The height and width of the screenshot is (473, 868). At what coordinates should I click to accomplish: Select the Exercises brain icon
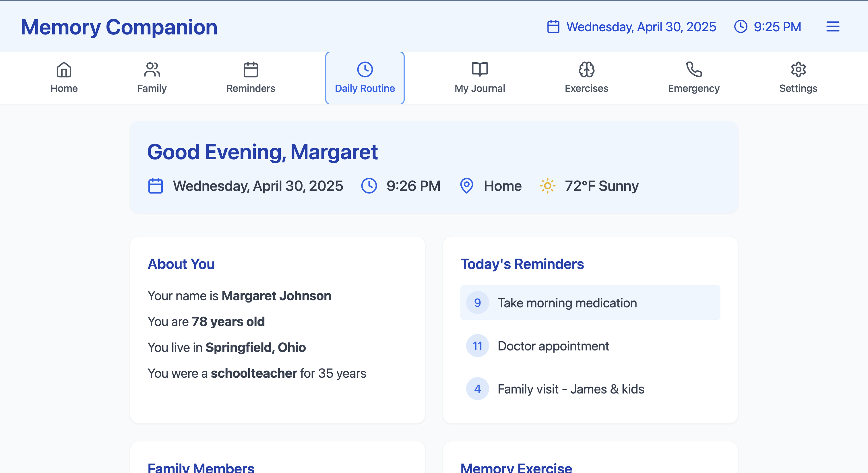[586, 70]
